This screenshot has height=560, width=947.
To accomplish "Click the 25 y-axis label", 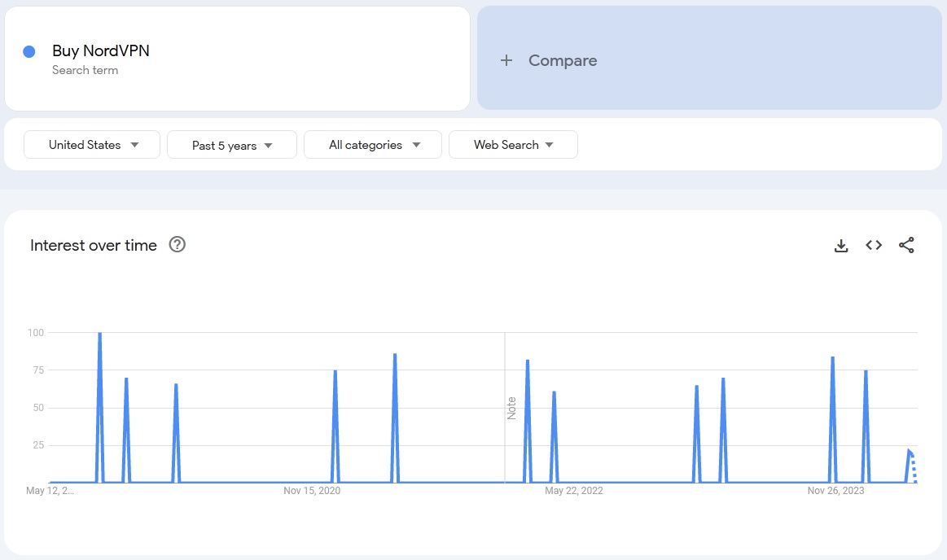I will click(x=38, y=445).
